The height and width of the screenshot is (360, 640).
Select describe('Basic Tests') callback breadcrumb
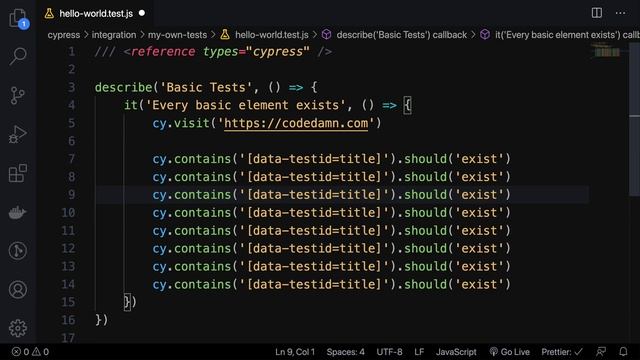point(402,35)
